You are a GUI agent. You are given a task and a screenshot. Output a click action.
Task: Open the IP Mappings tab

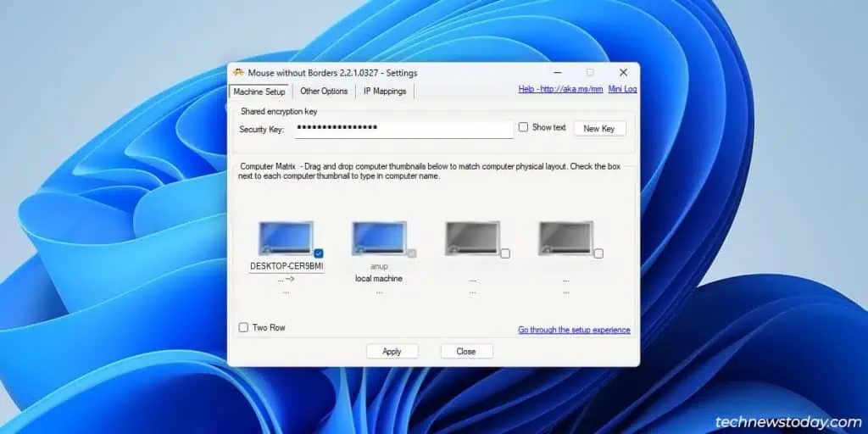click(x=385, y=92)
